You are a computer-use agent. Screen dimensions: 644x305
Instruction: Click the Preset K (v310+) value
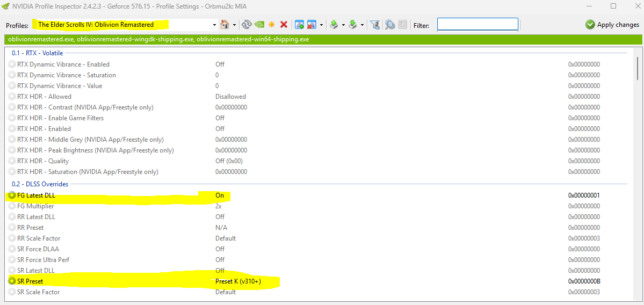(238, 281)
